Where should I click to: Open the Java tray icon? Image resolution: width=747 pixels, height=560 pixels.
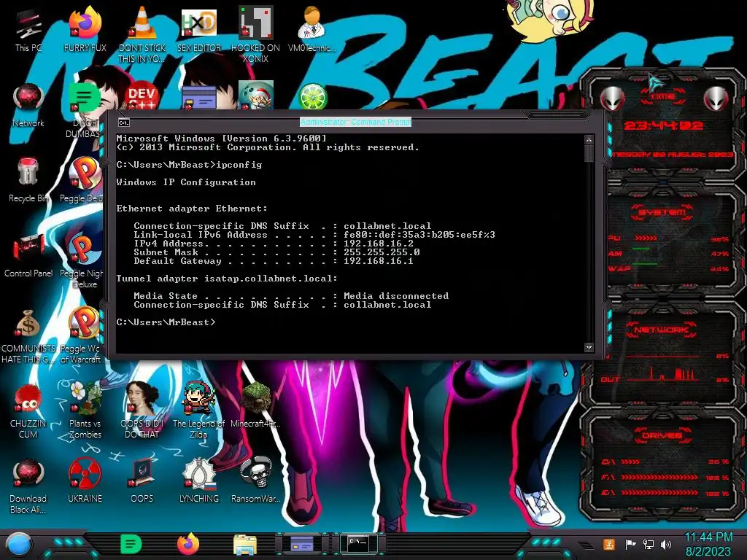point(609,544)
